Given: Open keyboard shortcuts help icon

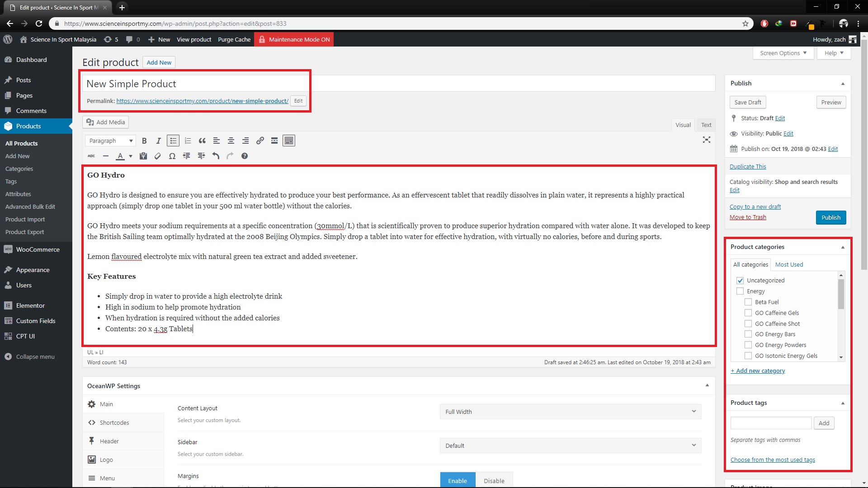Looking at the screenshot, I should point(245,156).
